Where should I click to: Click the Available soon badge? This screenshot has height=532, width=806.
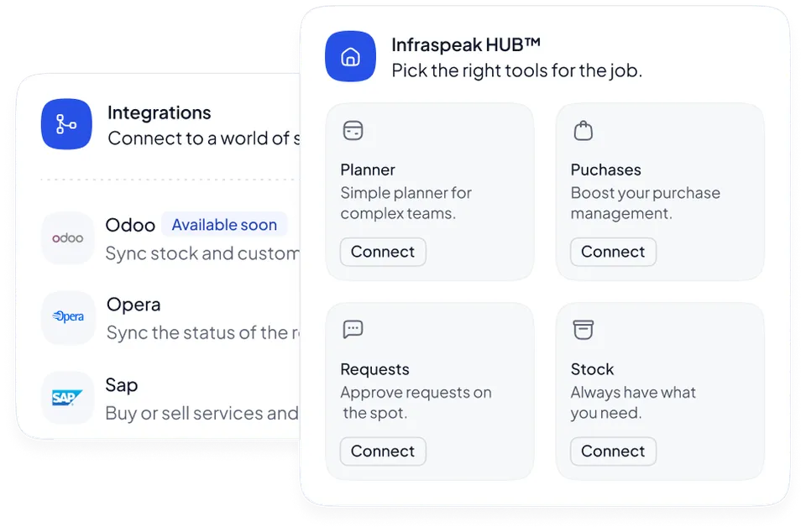(224, 225)
